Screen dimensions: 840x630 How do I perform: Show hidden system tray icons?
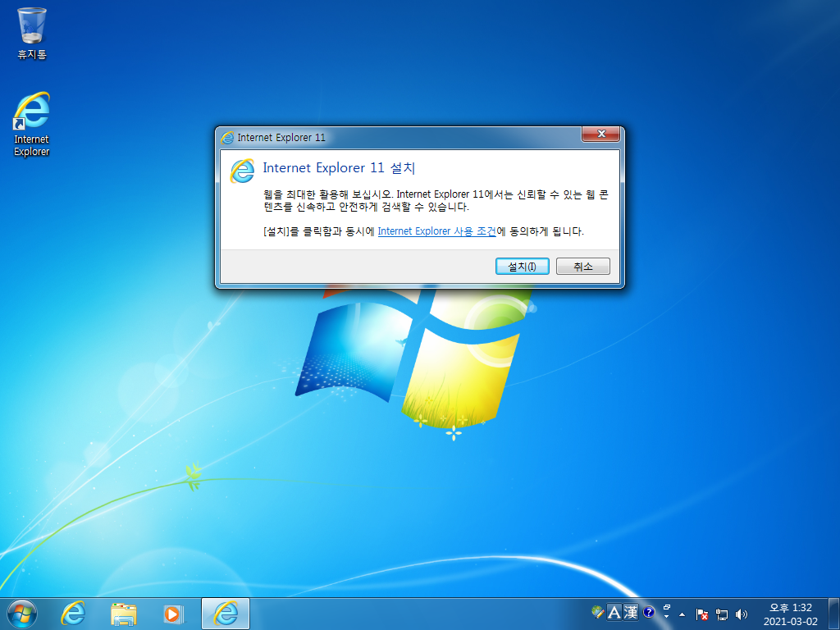[682, 614]
